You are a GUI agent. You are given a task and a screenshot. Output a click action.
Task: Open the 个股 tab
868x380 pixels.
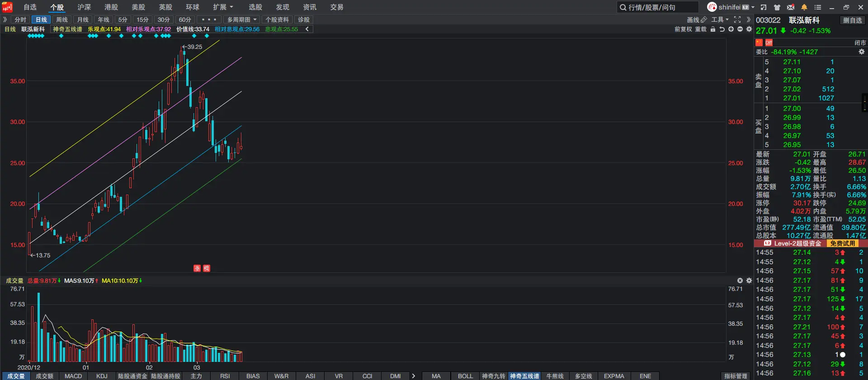coord(57,7)
